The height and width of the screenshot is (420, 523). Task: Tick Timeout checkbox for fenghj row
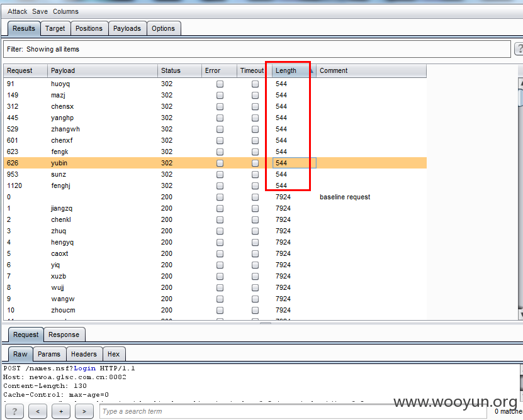[255, 185]
